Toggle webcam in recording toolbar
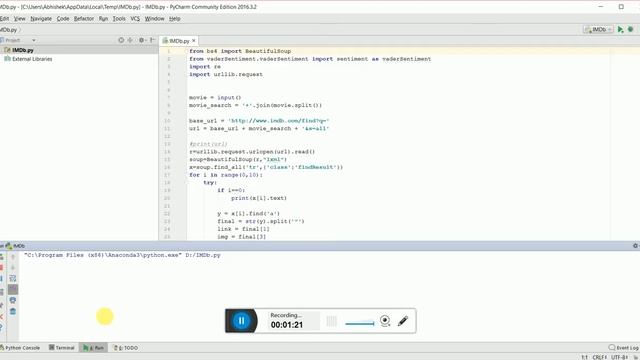This screenshot has height=360, width=640. pos(385,321)
